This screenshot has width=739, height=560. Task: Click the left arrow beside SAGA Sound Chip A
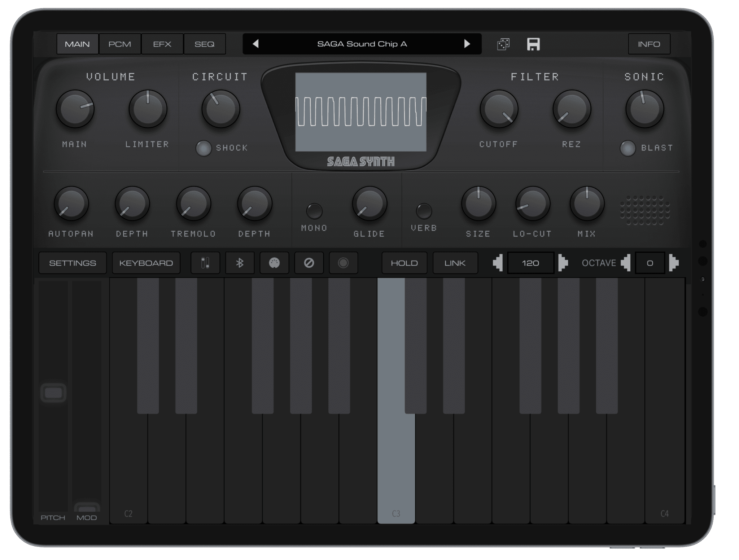coord(256,44)
